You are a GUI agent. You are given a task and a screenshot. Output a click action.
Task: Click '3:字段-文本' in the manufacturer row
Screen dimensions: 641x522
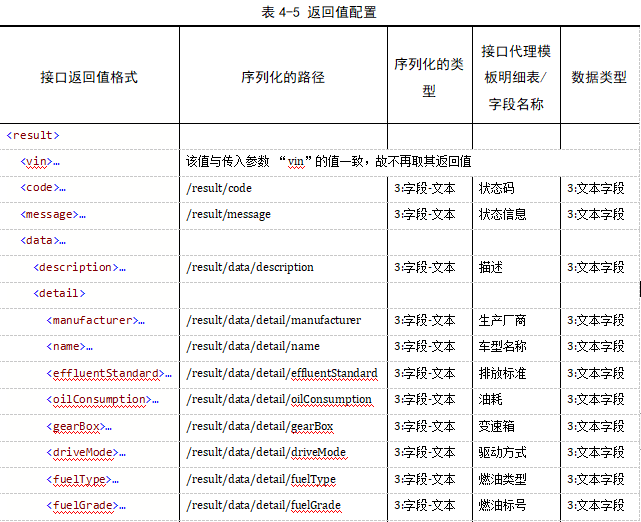click(425, 320)
